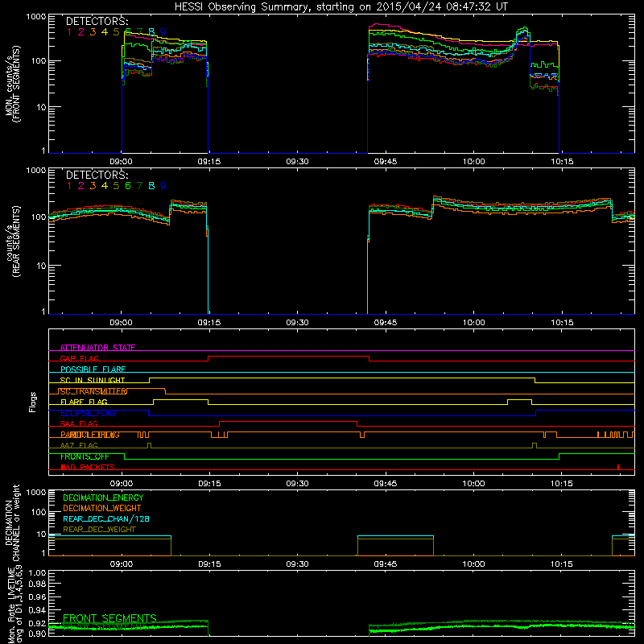
Task: Select yellow detector 4 in front segments legend
Action: (x=105, y=32)
